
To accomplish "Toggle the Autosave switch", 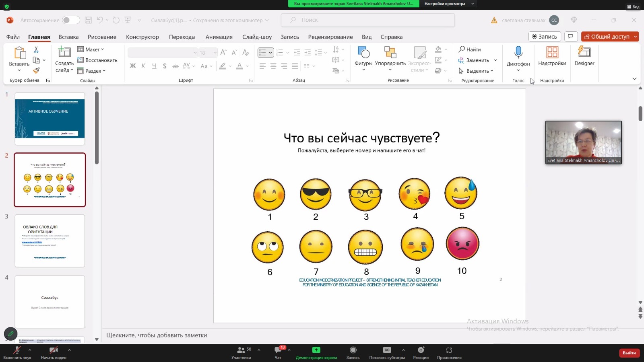I will click(x=71, y=20).
